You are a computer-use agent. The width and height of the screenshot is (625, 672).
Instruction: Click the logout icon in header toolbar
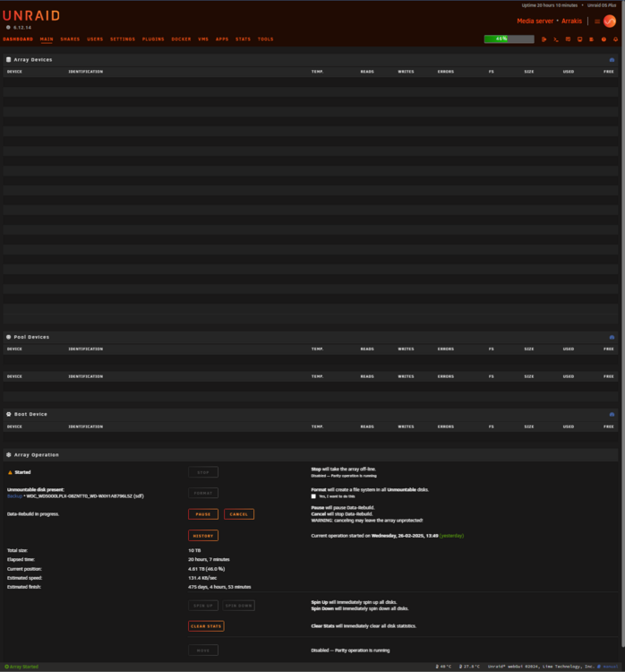pos(544,39)
